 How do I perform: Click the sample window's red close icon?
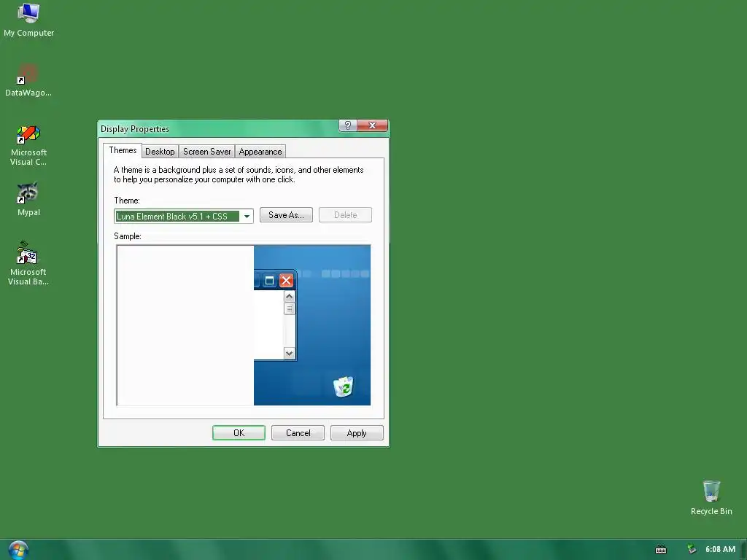[286, 281]
